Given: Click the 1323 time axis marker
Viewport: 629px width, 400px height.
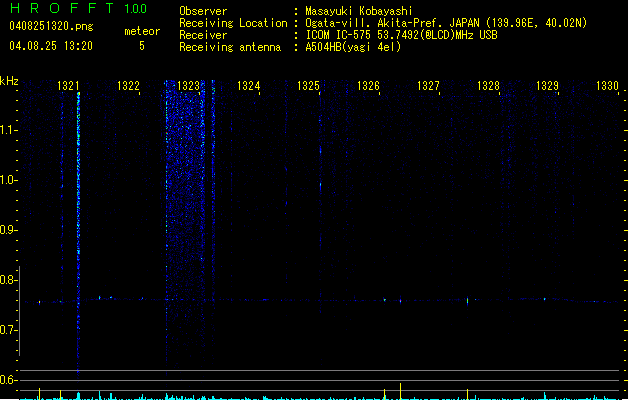Looking at the screenshot, I should click(x=188, y=86).
